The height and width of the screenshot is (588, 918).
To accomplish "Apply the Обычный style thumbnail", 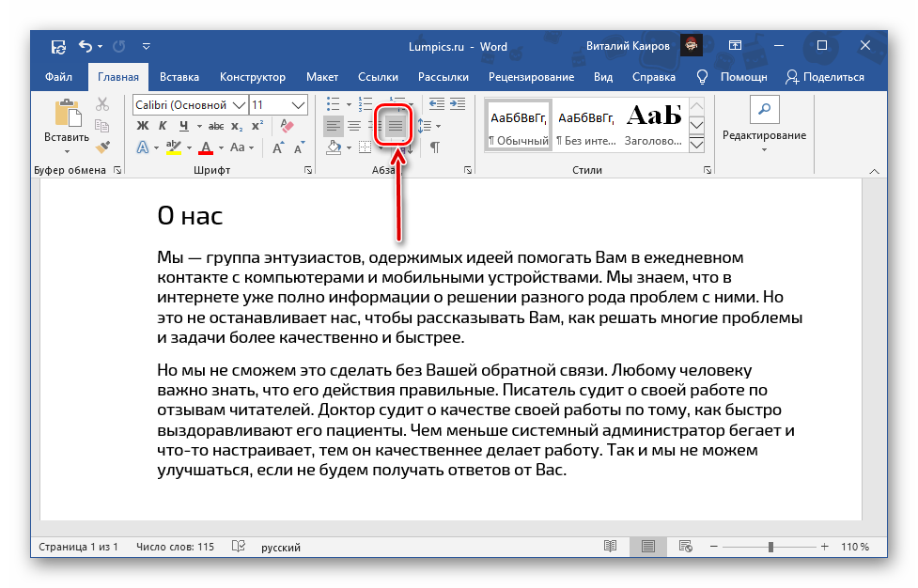I will (518, 126).
